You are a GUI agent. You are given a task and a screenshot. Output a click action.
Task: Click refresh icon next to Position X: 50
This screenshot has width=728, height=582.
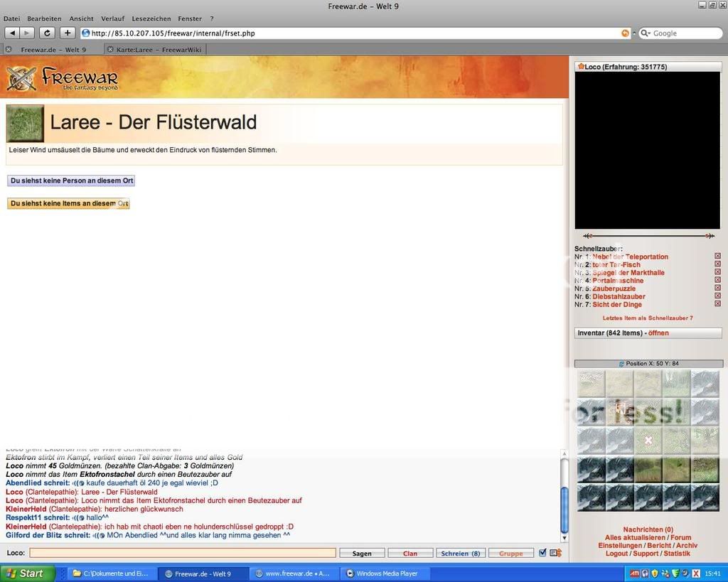tap(621, 364)
